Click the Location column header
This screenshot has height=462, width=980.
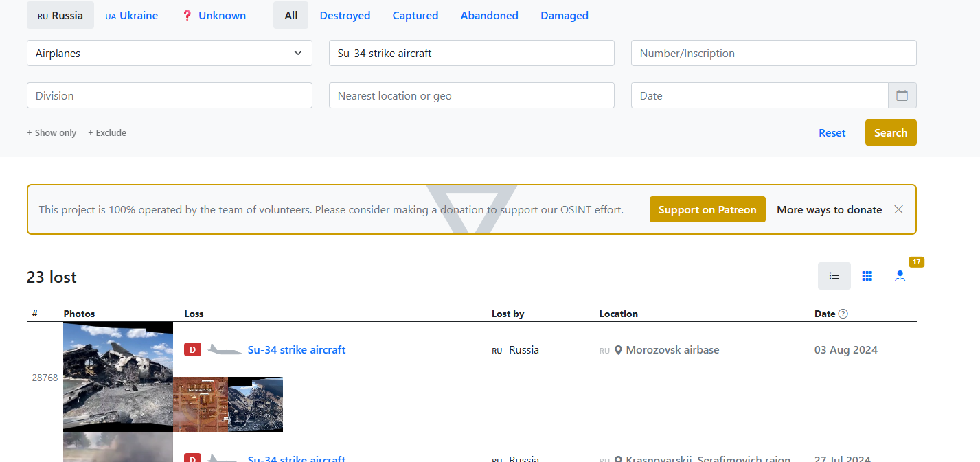pos(619,314)
